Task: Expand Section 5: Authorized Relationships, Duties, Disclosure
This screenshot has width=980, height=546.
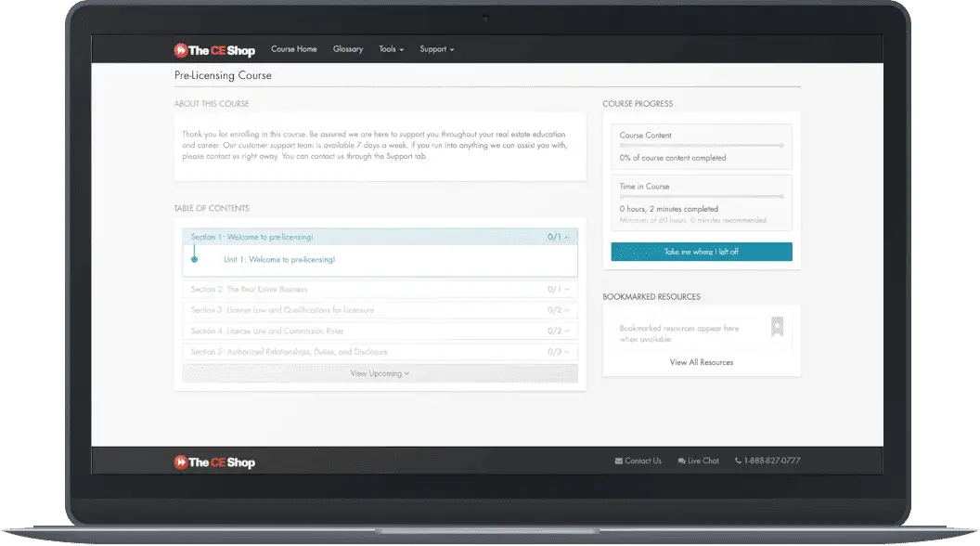Action: pos(380,352)
